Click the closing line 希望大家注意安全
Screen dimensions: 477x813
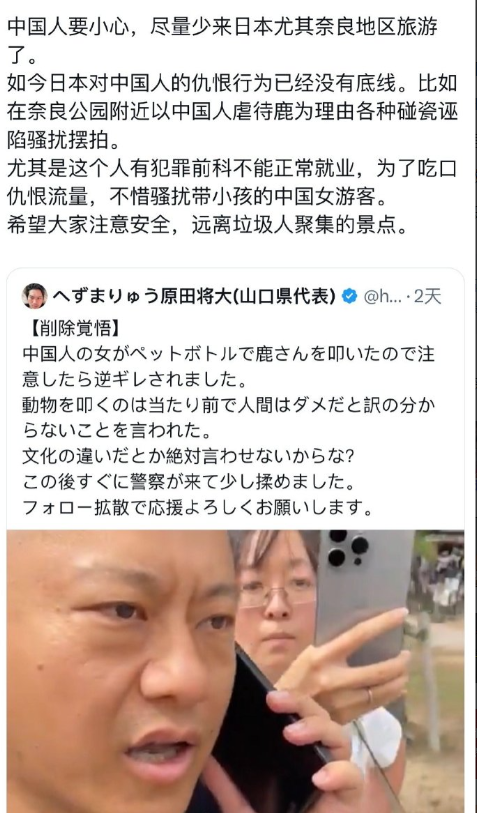(207, 226)
